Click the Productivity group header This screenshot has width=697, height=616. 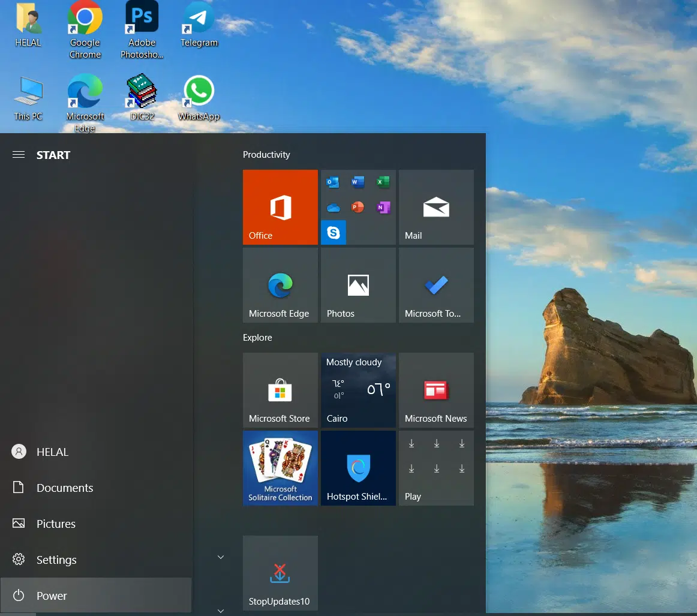point(266,155)
